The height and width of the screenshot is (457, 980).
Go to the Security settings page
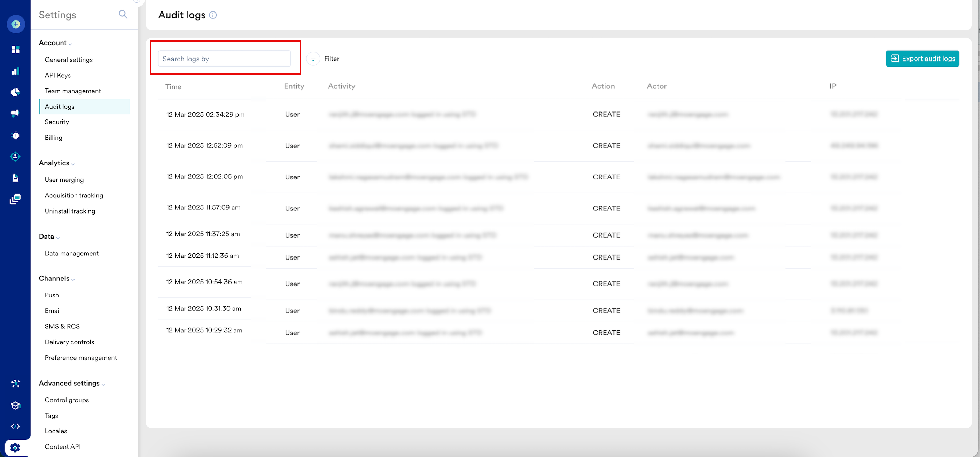(57, 122)
